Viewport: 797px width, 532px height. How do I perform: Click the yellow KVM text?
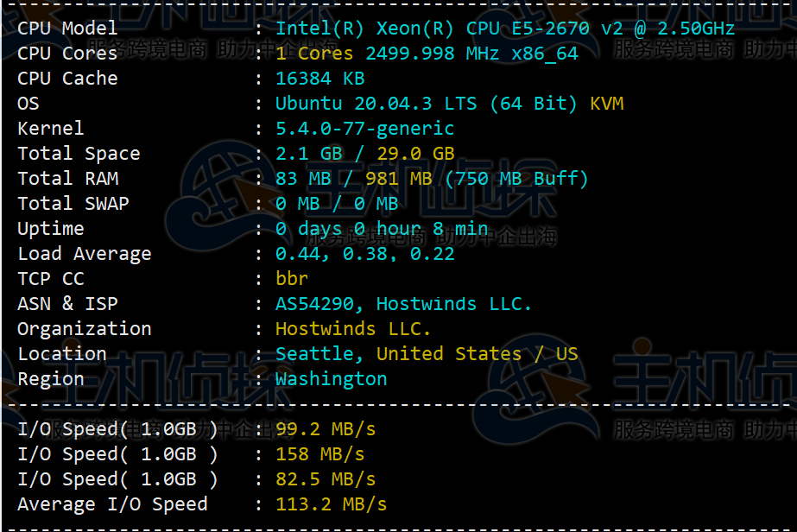point(606,104)
